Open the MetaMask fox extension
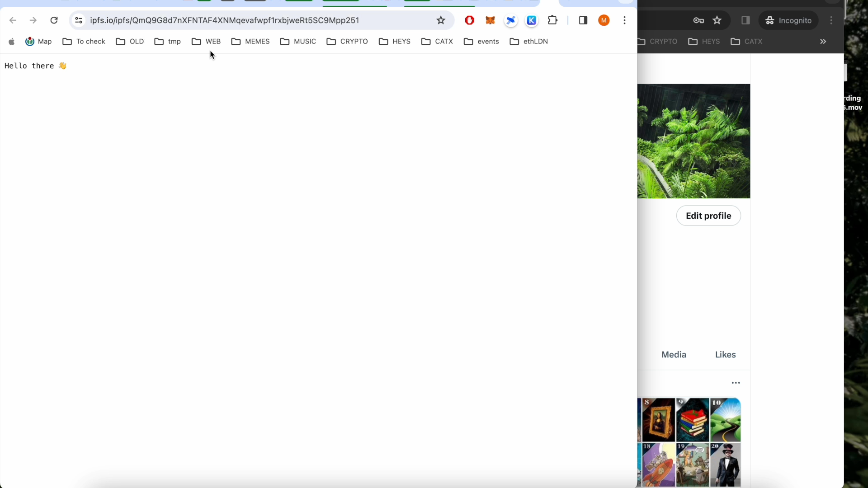This screenshot has height=488, width=868. pos(490,20)
